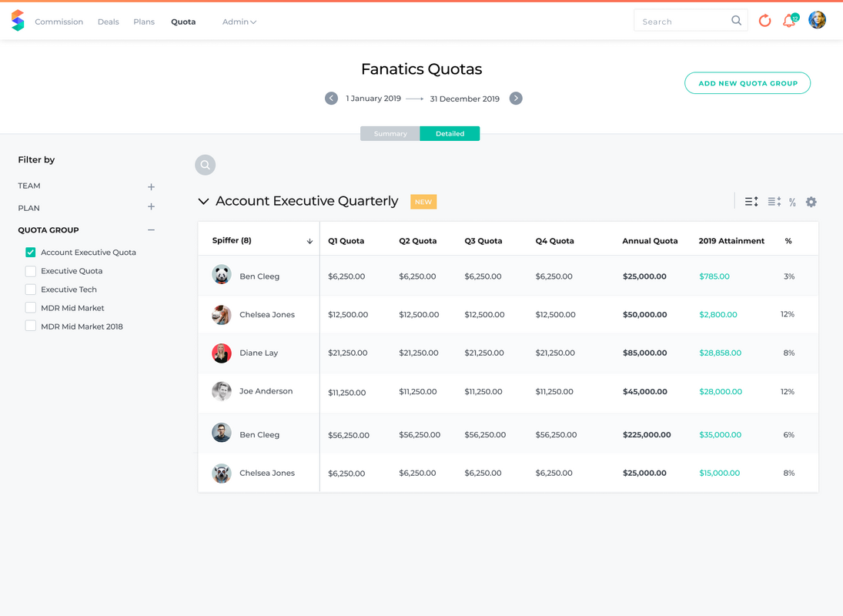
Task: Click the magnifier inside the search box
Action: pyautogui.click(x=736, y=20)
